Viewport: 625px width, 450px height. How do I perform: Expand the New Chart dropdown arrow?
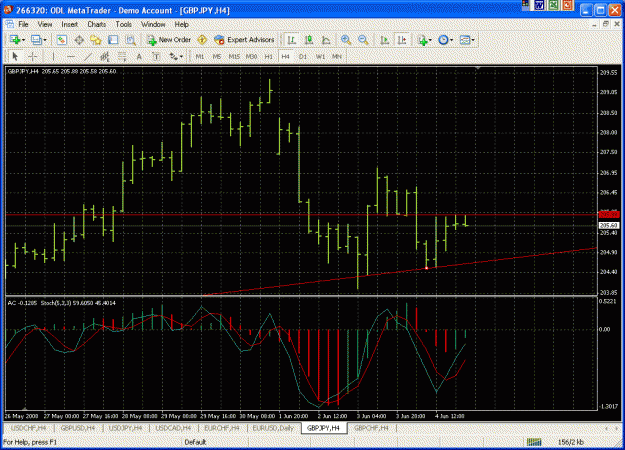24,40
